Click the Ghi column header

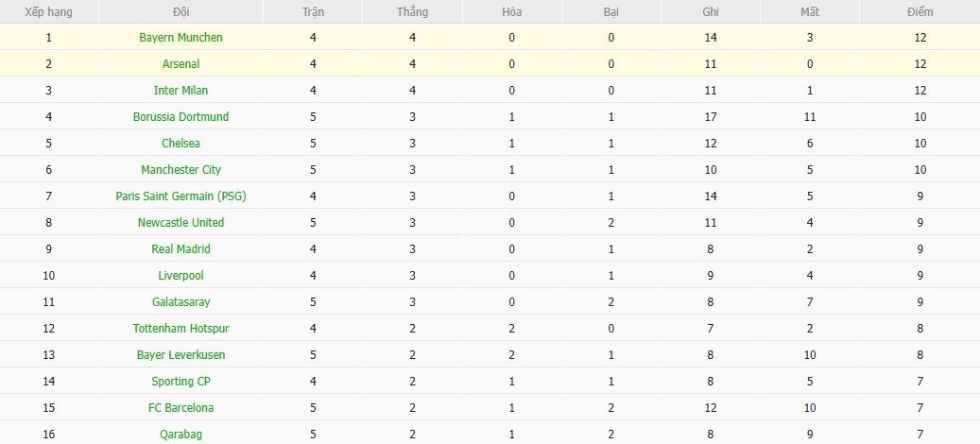point(711,12)
